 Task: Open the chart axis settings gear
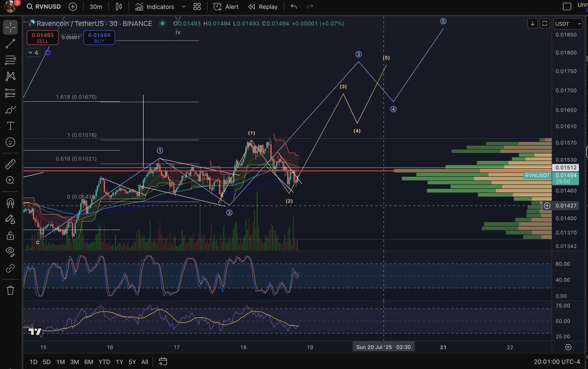click(568, 347)
